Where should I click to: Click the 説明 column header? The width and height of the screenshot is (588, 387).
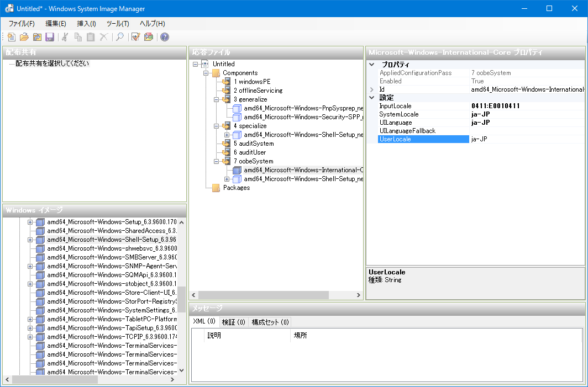point(247,335)
